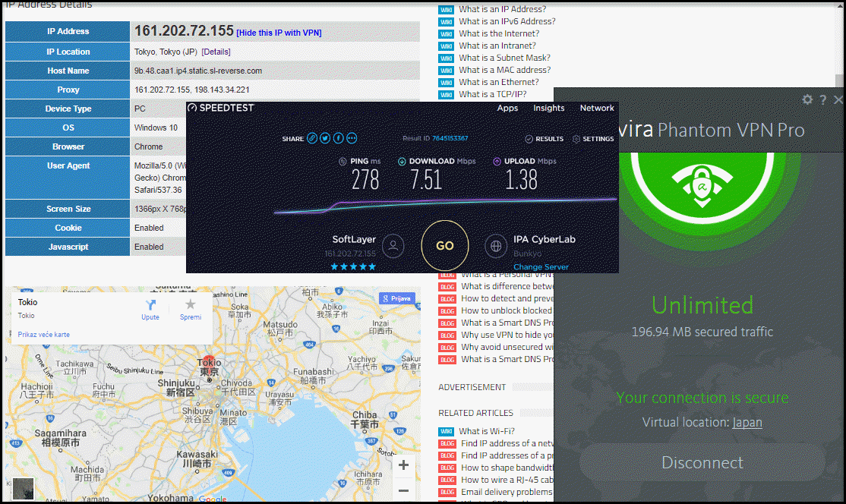The image size is (846, 504).
Task: Open 'How to wire a RJ-45' article
Action: [x=507, y=480]
